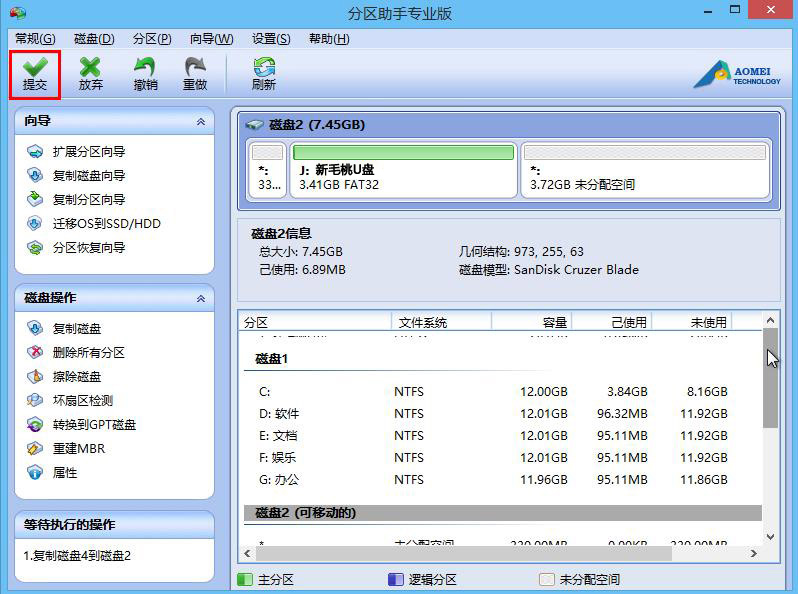Screen dimensions: 798x594
Task: Click the partition list vertical scrollbar thumb
Action: (x=771, y=378)
